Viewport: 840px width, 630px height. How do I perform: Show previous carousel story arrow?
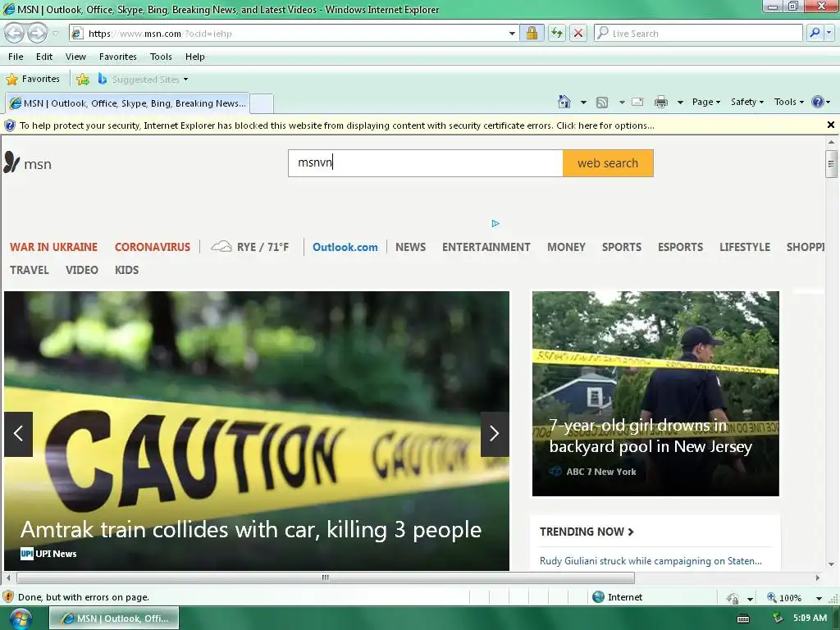18,434
